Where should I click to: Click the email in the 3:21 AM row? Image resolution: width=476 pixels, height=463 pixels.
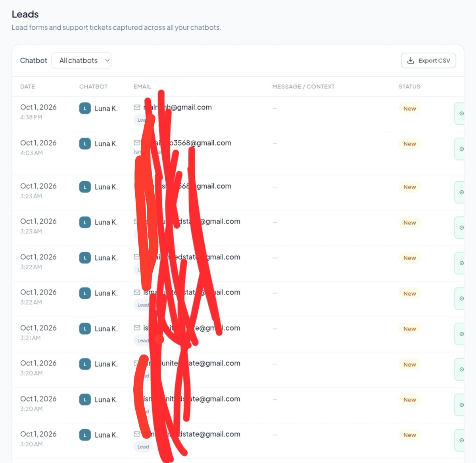point(192,328)
